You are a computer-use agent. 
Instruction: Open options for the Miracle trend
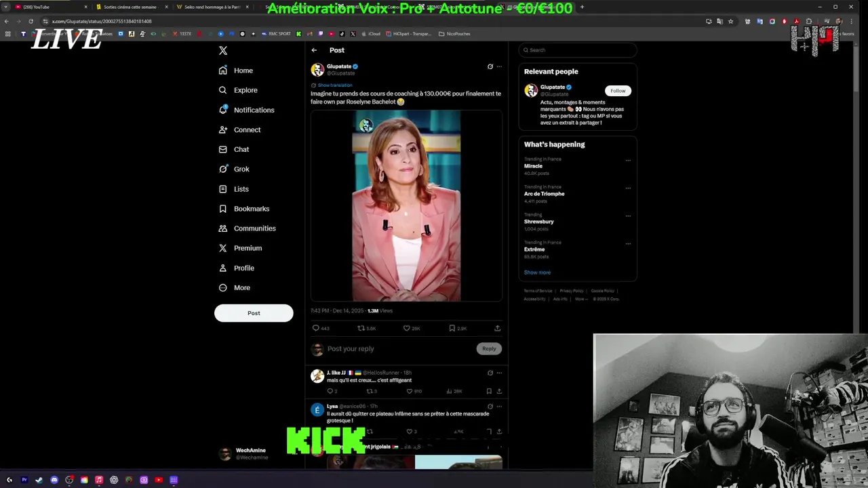click(628, 161)
